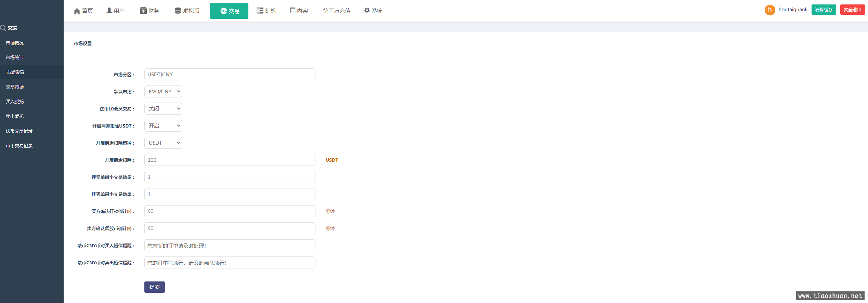Open the 开启商家扣除币种 USDT dropdown
Image resolution: width=868 pixels, height=303 pixels.
[x=163, y=143]
